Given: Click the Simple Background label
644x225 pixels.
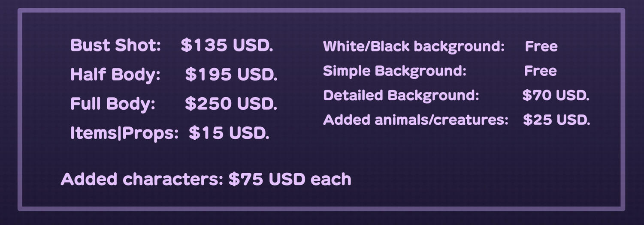Looking at the screenshot, I should pos(394,71).
